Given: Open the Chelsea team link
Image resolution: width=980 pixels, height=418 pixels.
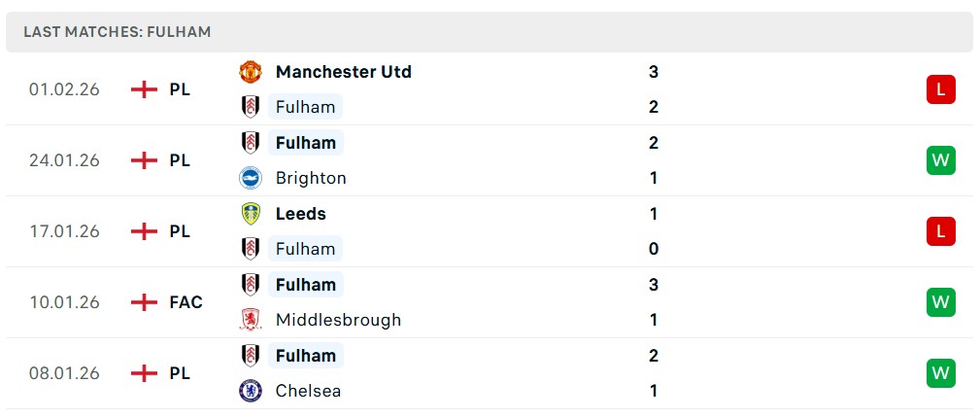Looking at the screenshot, I should tap(308, 391).
